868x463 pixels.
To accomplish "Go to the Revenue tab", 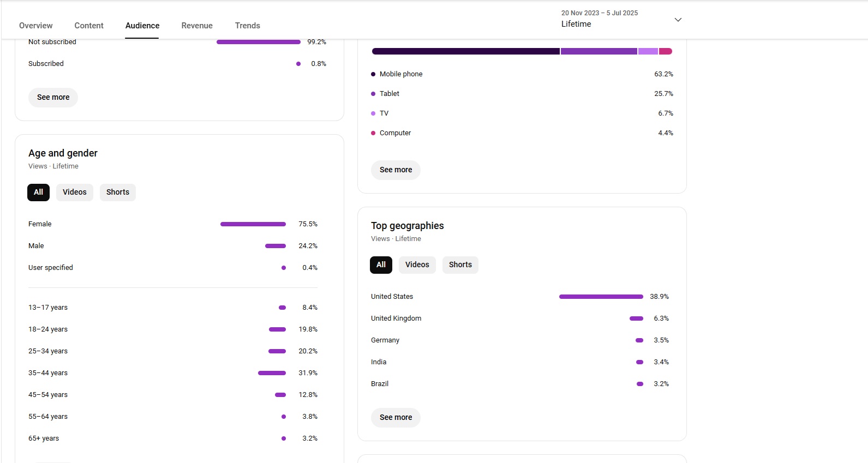I will click(197, 26).
